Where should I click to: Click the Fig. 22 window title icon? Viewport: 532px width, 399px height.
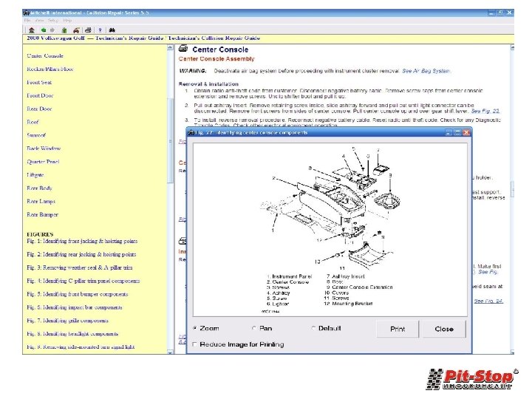tap(191, 132)
